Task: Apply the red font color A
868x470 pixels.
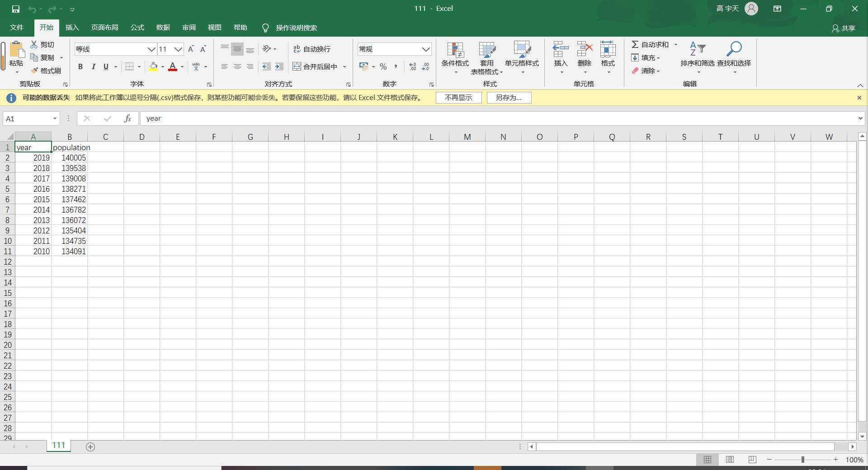Action: point(173,66)
